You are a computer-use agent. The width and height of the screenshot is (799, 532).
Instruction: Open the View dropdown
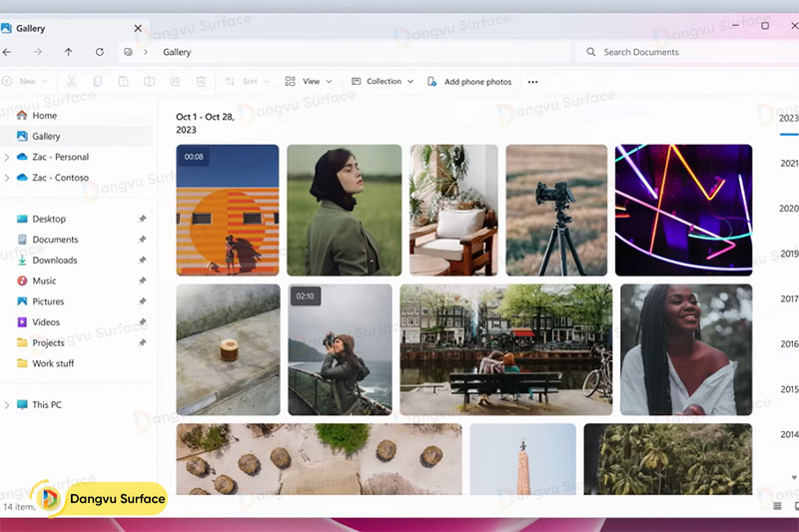point(309,82)
